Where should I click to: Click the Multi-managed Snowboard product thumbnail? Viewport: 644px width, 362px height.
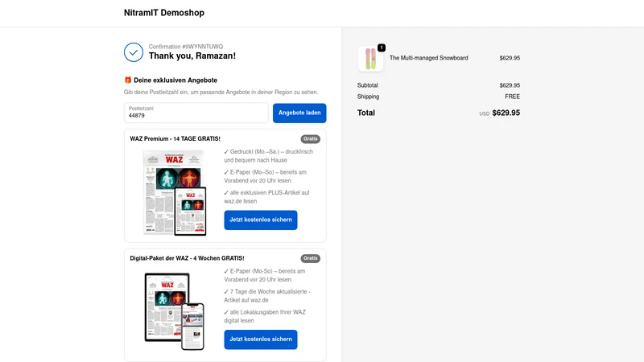[370, 59]
